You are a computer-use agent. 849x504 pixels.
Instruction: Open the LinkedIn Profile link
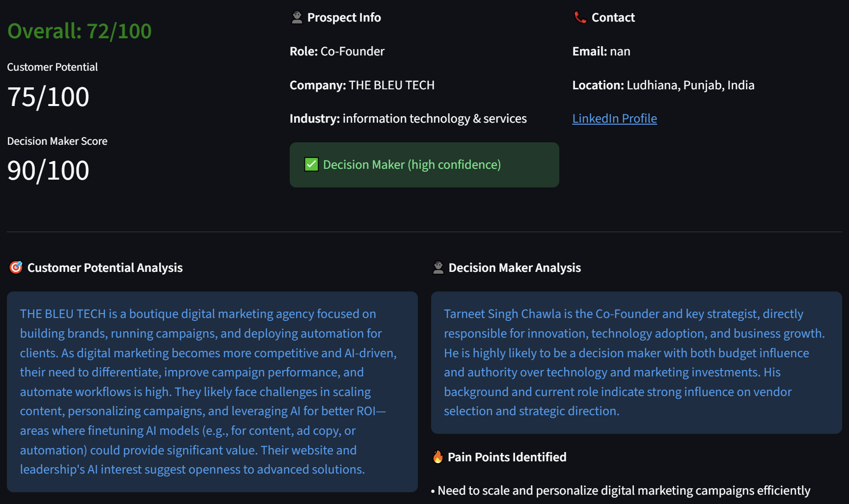[x=614, y=118]
